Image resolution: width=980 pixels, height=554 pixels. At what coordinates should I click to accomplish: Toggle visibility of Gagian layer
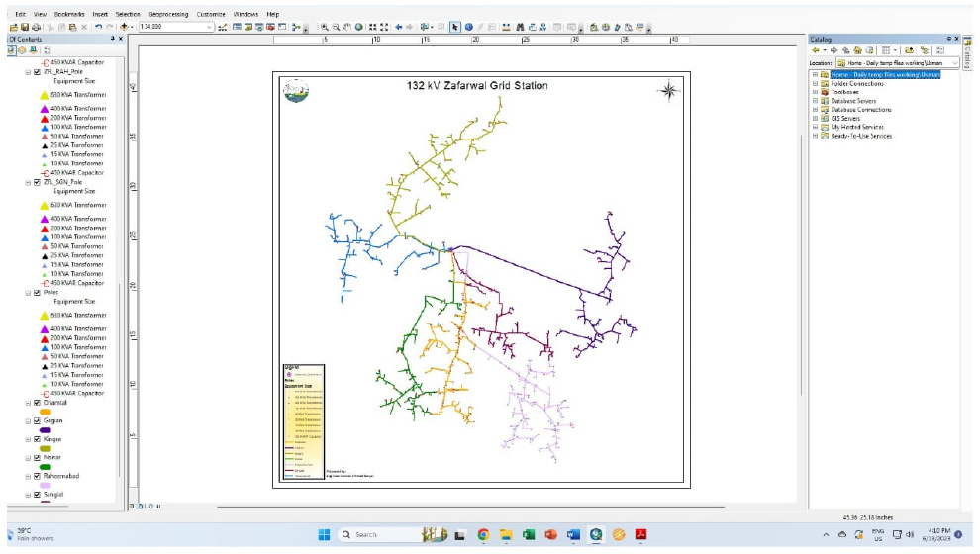coord(38,421)
